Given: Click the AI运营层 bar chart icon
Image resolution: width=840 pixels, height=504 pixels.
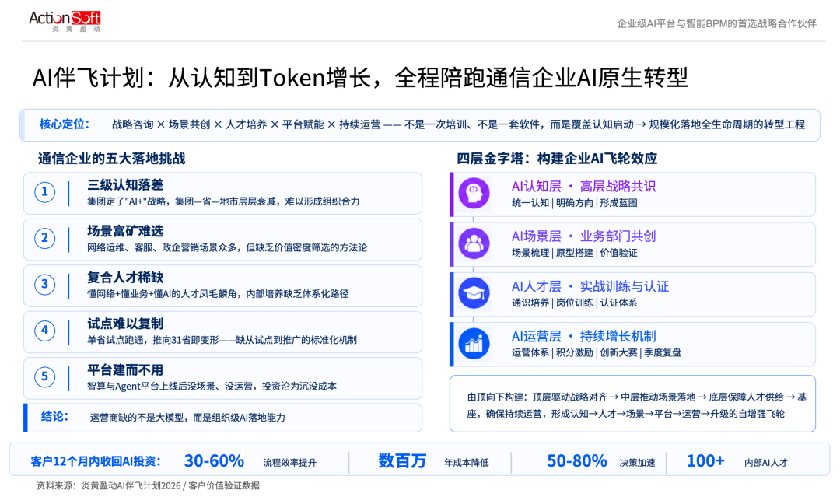Looking at the screenshot, I should pos(474,343).
